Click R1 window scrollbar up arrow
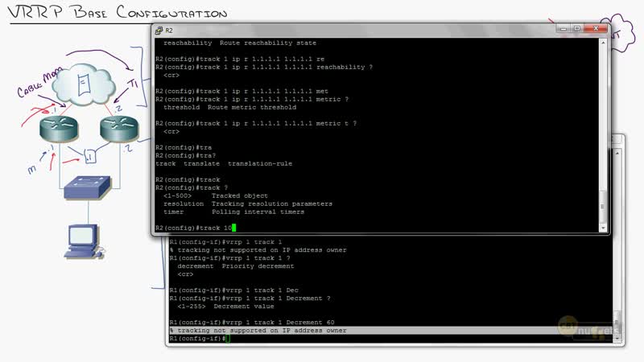 617,153
